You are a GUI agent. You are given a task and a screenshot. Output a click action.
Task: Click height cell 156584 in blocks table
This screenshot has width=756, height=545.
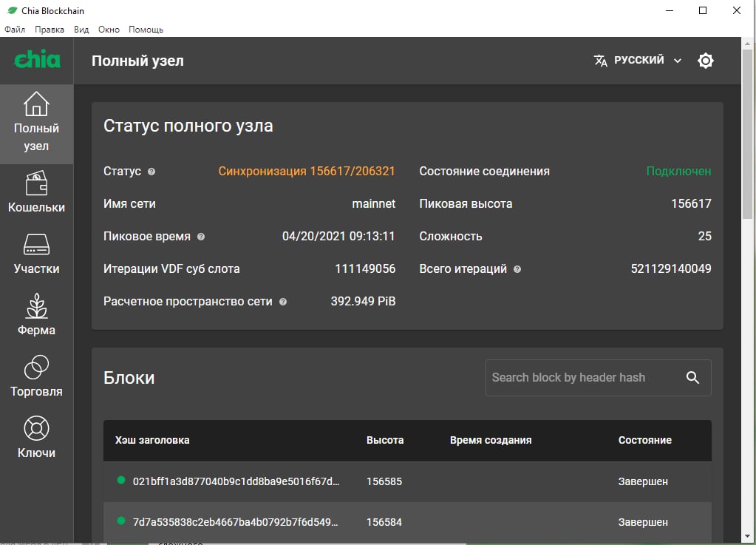[x=384, y=522]
